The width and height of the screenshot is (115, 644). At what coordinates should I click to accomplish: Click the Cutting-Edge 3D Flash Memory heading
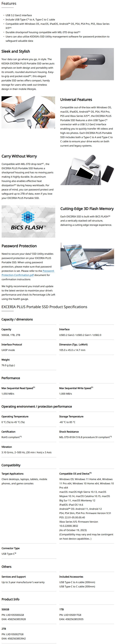pyautogui.click(x=87, y=209)
